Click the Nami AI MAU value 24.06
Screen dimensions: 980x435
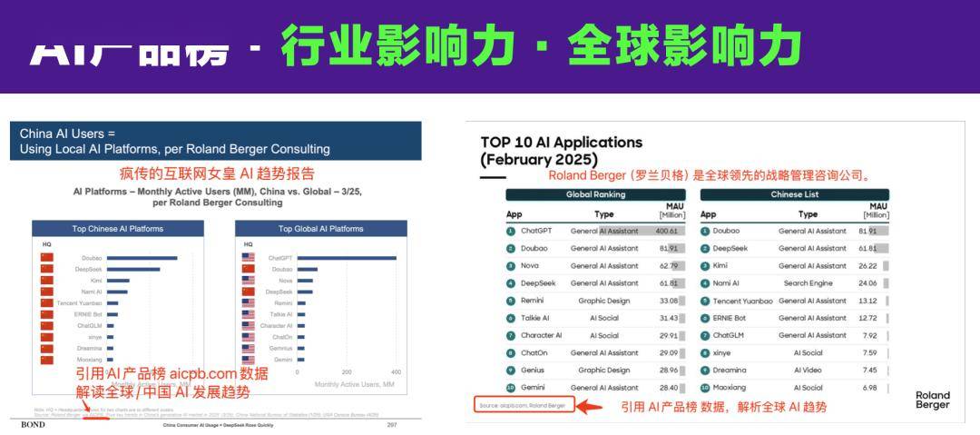[867, 283]
